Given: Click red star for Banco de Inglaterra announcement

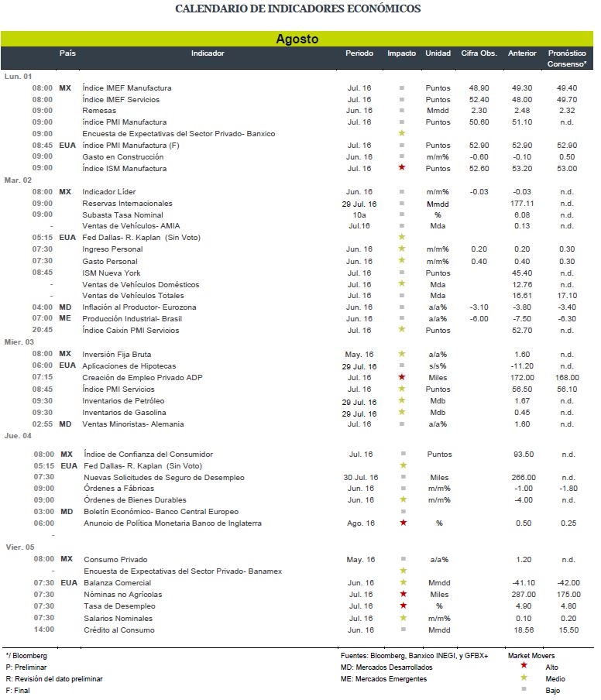Looking at the screenshot, I should [404, 523].
